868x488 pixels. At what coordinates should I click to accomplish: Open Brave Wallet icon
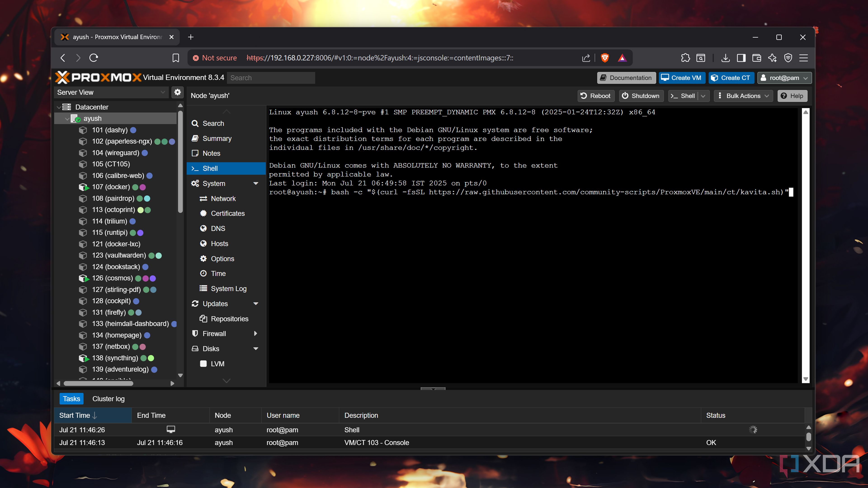coord(757,58)
